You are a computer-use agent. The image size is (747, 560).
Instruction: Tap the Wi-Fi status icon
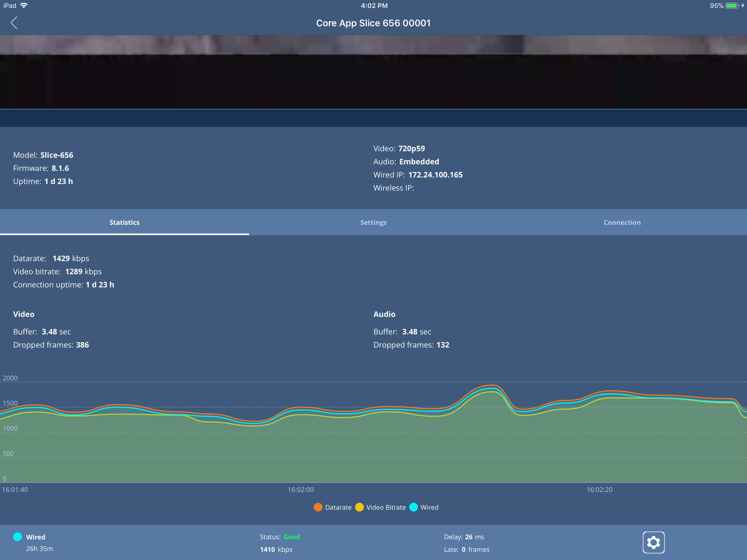click(x=24, y=5)
